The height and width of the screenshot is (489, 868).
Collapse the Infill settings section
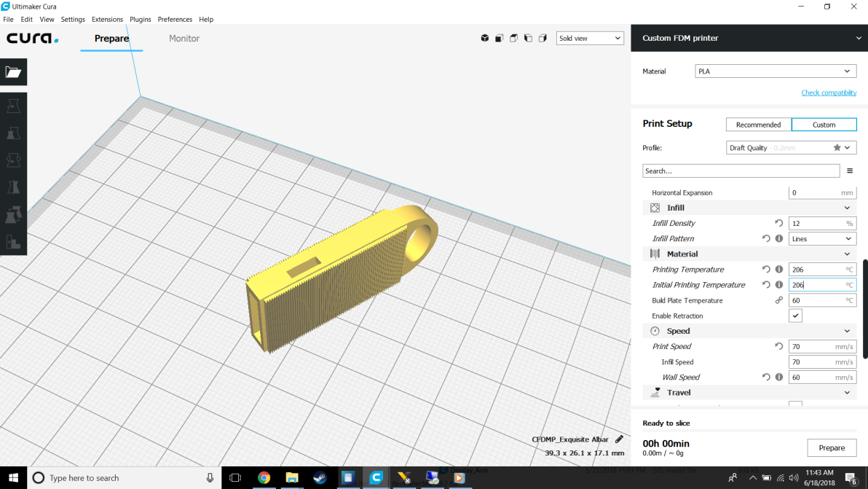(x=847, y=208)
